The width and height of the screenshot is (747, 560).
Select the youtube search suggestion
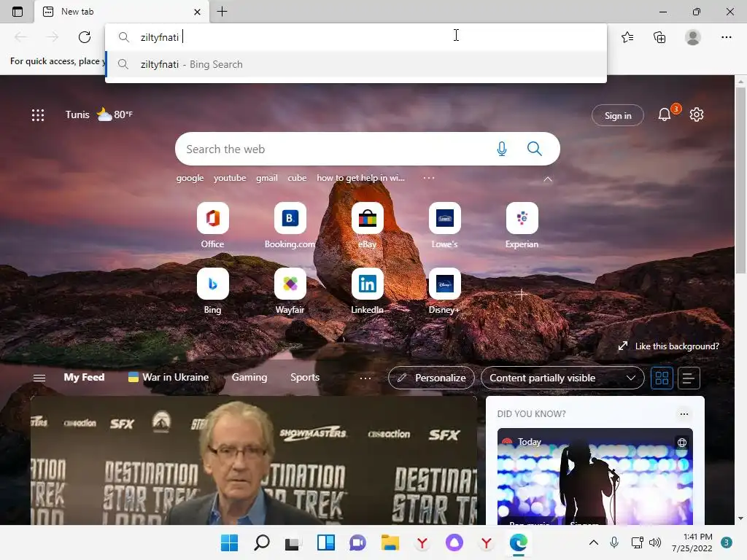230,178
